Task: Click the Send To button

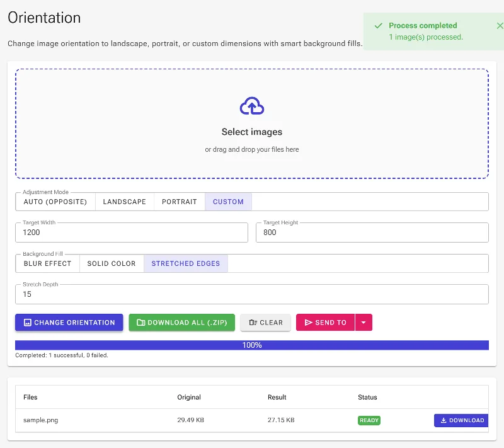Action: pos(325,323)
